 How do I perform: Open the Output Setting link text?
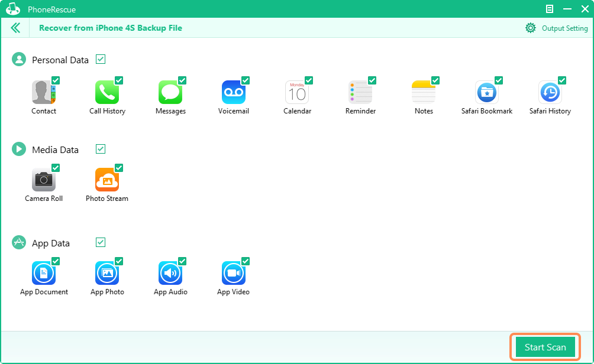(x=565, y=28)
